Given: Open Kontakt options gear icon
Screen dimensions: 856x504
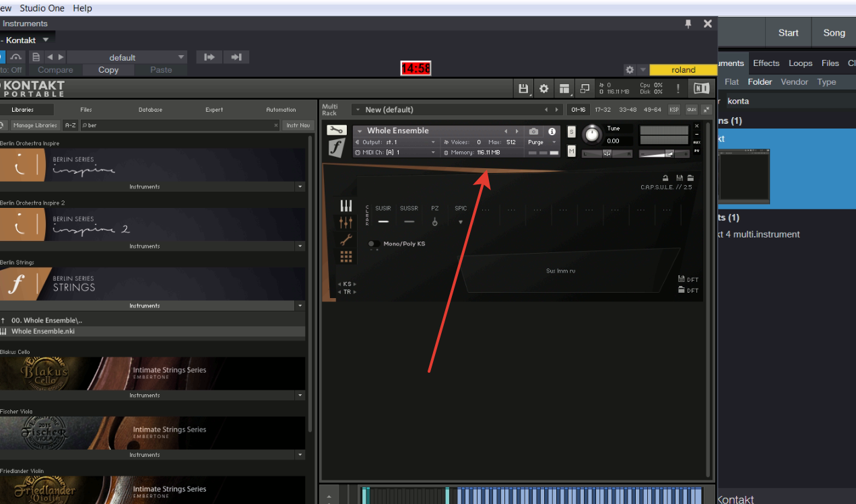Looking at the screenshot, I should coord(544,88).
